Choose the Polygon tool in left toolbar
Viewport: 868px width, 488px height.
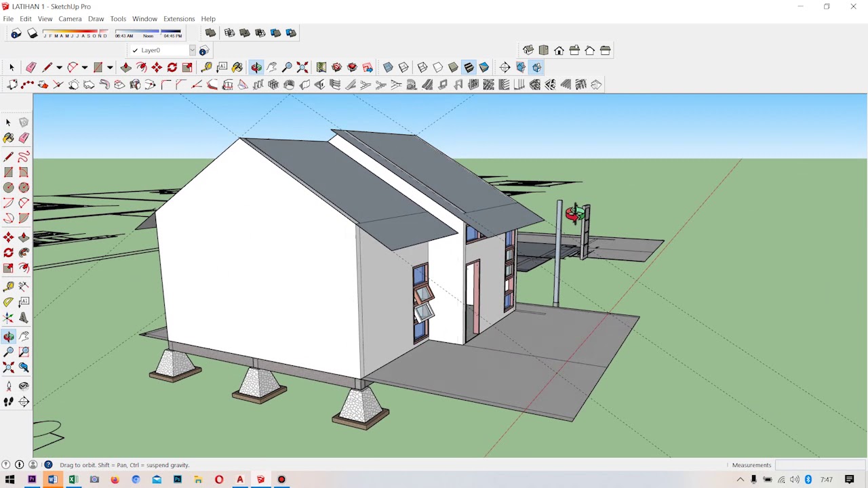pos(24,188)
